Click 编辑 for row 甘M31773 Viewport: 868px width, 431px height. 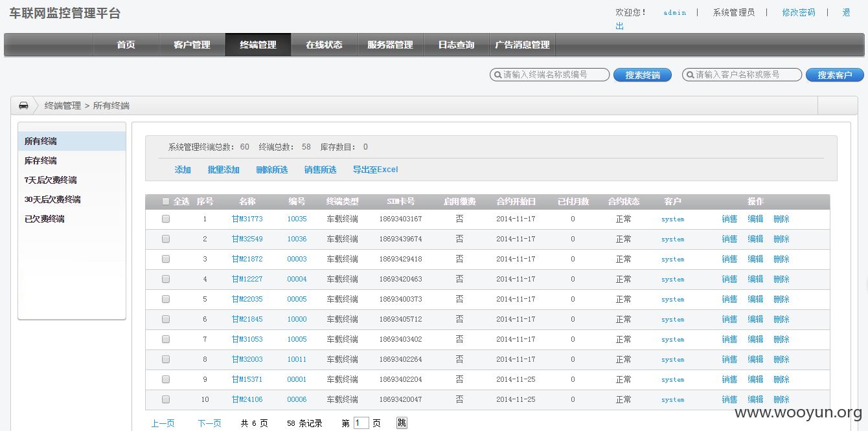(756, 219)
